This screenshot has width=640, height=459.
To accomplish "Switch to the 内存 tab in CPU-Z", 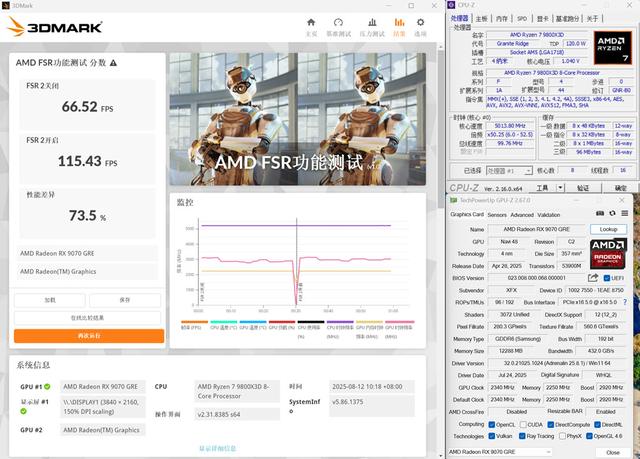I will tap(502, 19).
